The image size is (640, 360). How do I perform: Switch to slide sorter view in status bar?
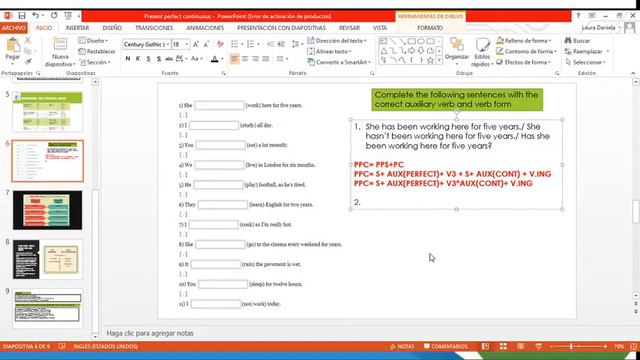point(503,346)
